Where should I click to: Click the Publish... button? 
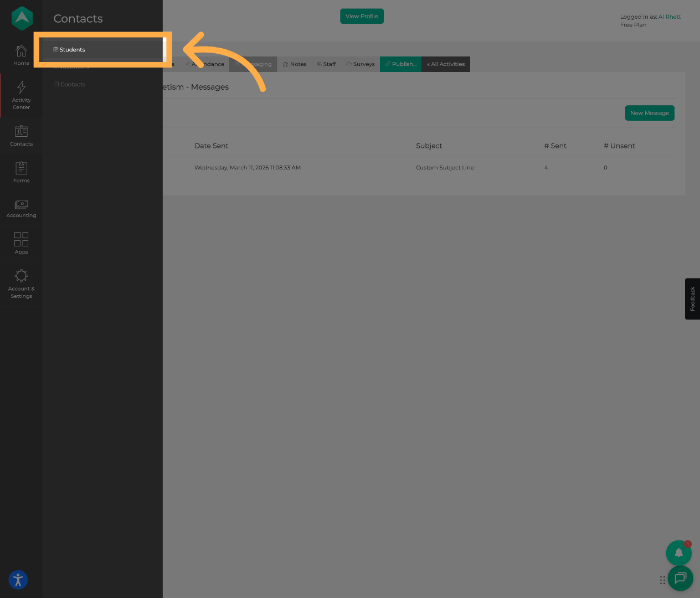coord(400,64)
